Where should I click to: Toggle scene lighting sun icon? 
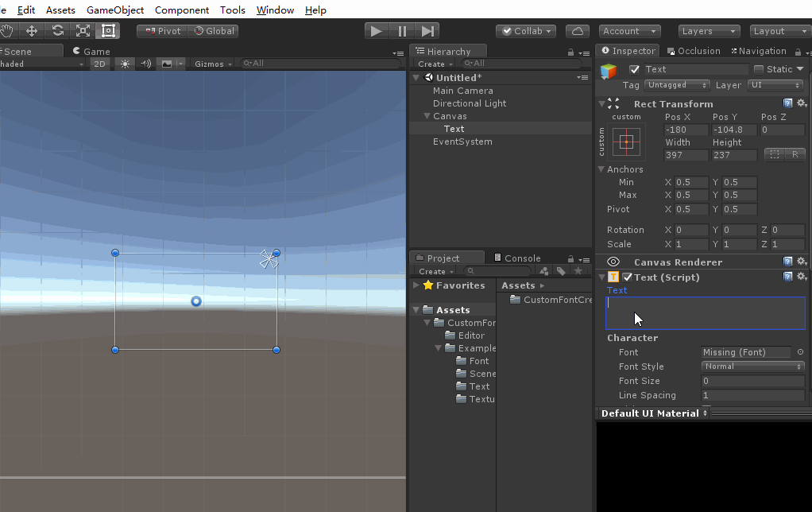[x=125, y=64]
